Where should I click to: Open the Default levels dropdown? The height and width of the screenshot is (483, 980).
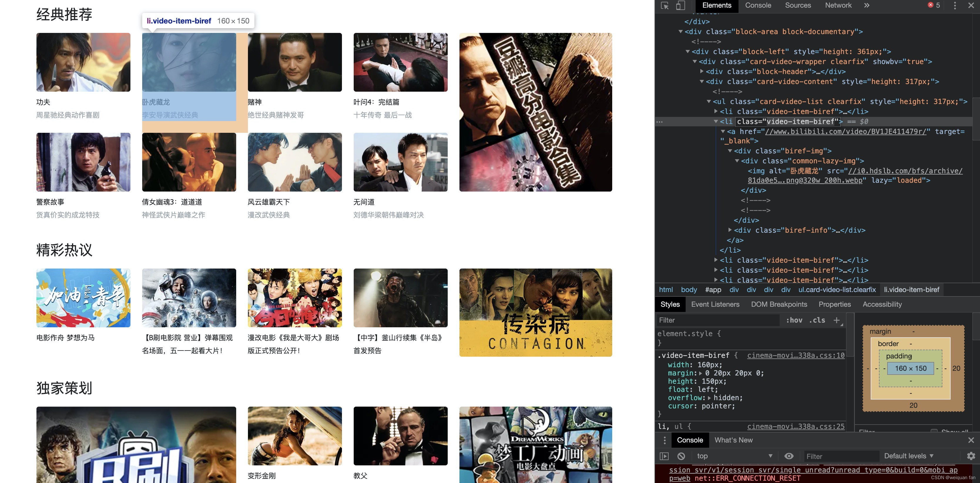[x=909, y=456]
